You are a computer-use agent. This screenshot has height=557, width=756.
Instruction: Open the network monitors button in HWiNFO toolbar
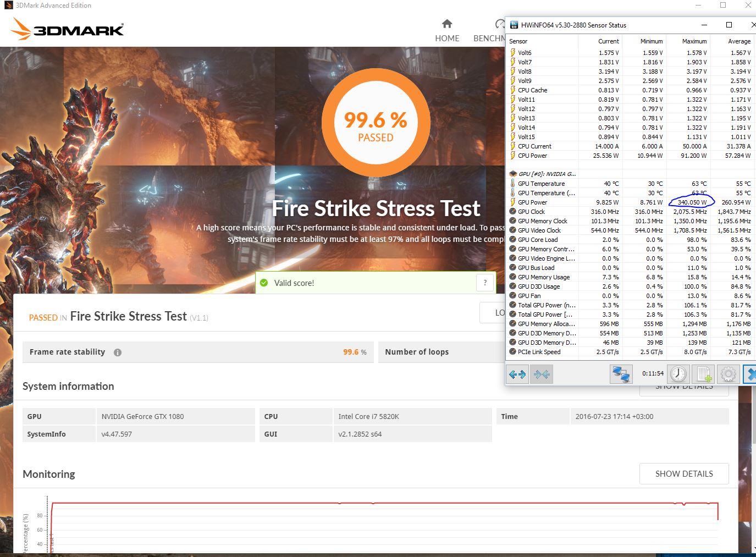click(x=621, y=374)
